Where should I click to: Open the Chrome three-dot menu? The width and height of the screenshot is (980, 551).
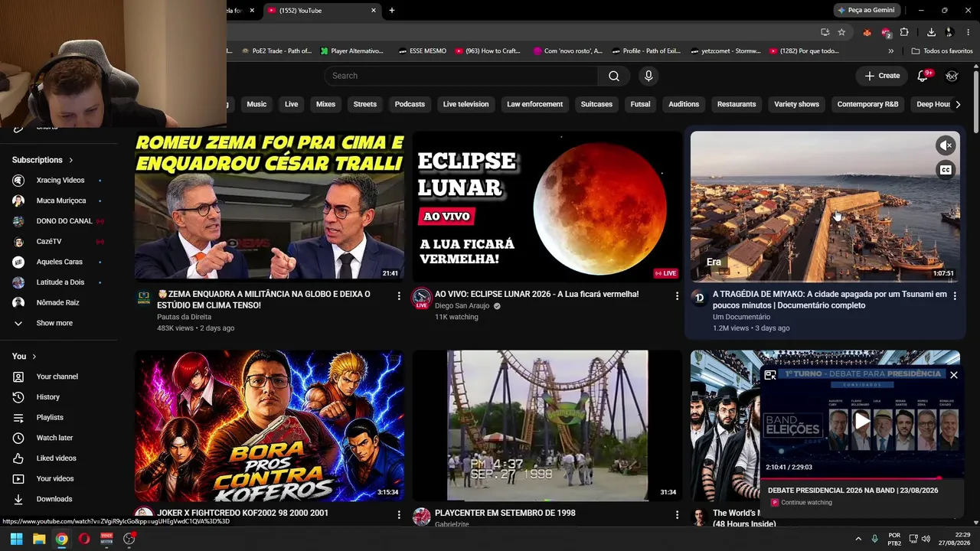(x=969, y=32)
